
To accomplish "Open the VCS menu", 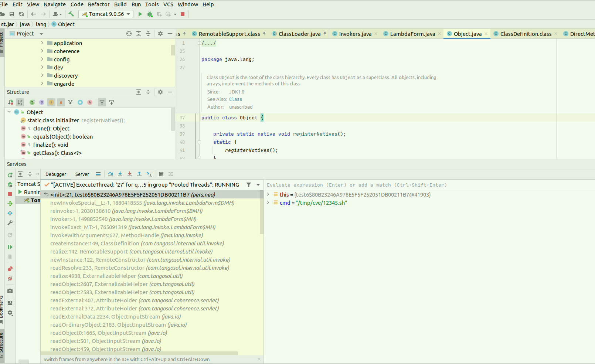I will [x=168, y=4].
